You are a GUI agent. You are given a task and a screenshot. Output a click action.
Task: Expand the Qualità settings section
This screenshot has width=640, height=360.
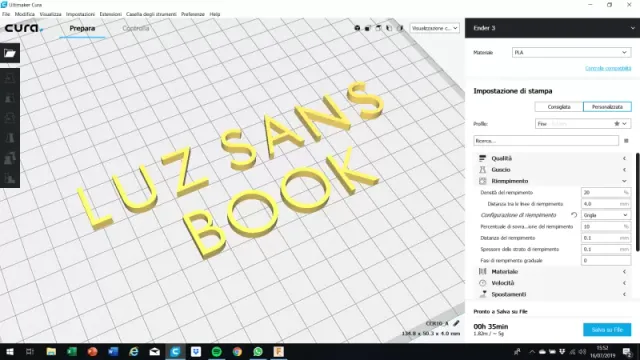[x=553, y=158]
